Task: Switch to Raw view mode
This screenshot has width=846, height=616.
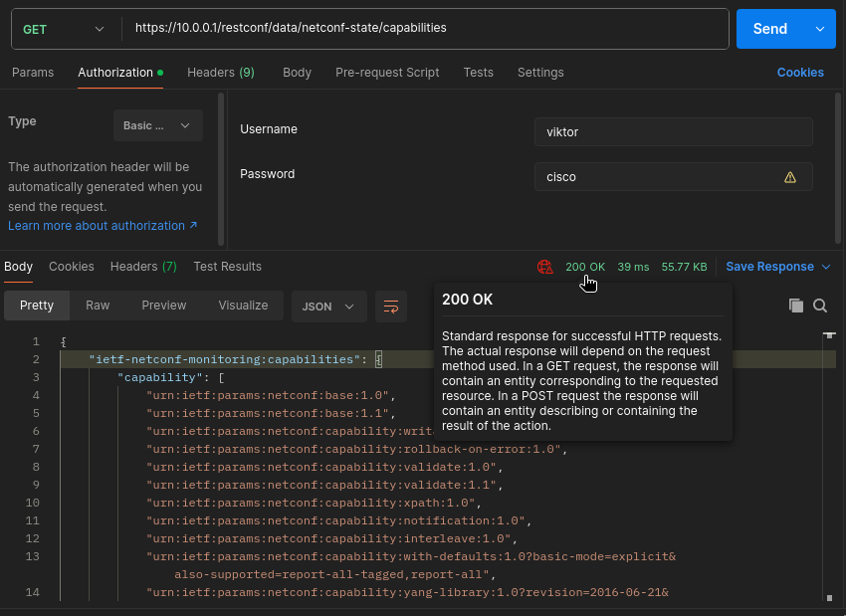Action: (98, 306)
